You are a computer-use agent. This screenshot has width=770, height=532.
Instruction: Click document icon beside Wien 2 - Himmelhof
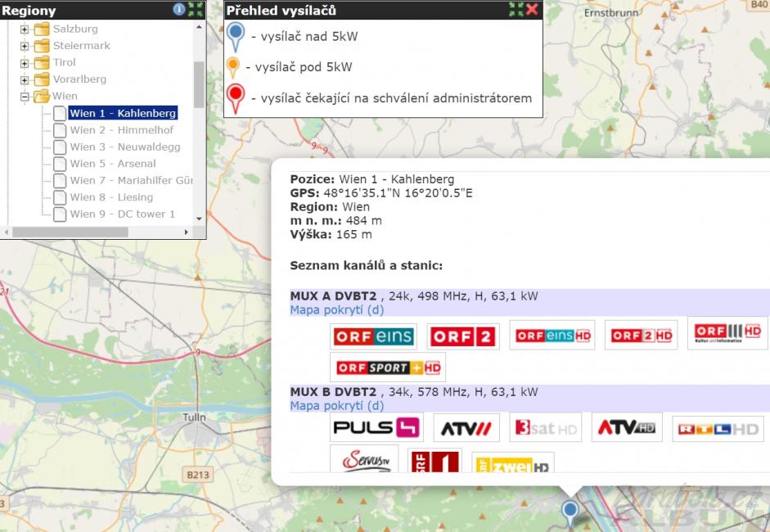[x=60, y=130]
